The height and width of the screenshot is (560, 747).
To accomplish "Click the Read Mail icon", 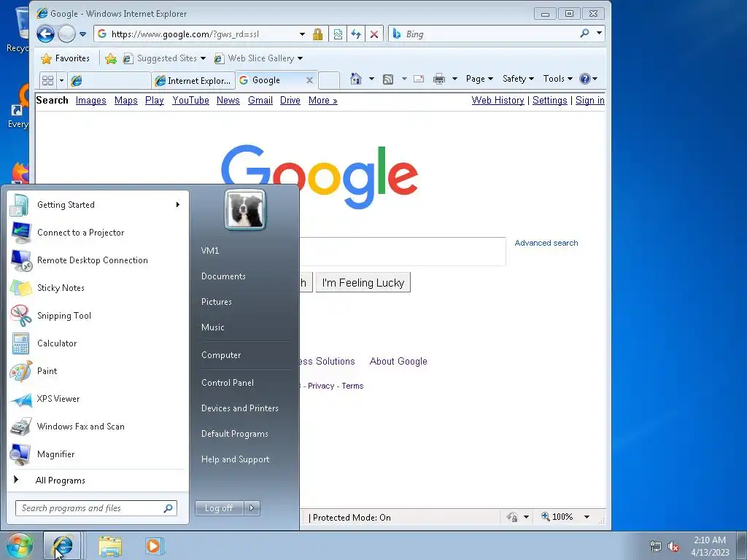I will coord(418,79).
